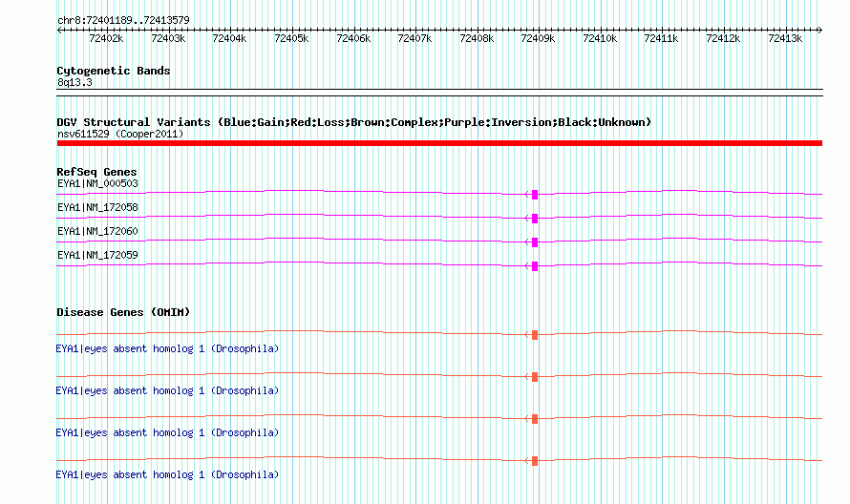The width and height of the screenshot is (850, 504).
Task: Click the bottommost orange OMIM exon box
Action: pos(535,461)
